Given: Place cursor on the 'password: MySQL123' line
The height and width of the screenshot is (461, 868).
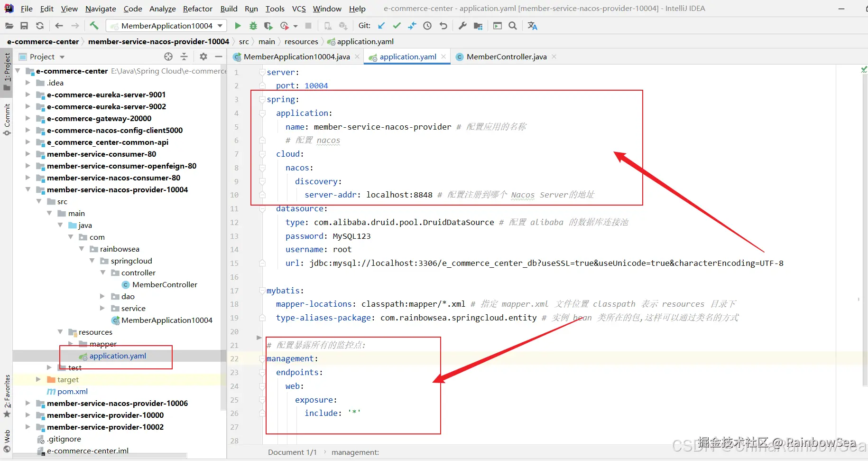Looking at the screenshot, I should [x=328, y=236].
